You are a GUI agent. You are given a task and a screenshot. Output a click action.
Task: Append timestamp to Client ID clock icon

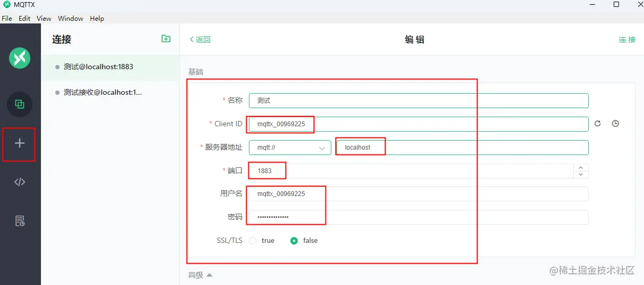615,124
